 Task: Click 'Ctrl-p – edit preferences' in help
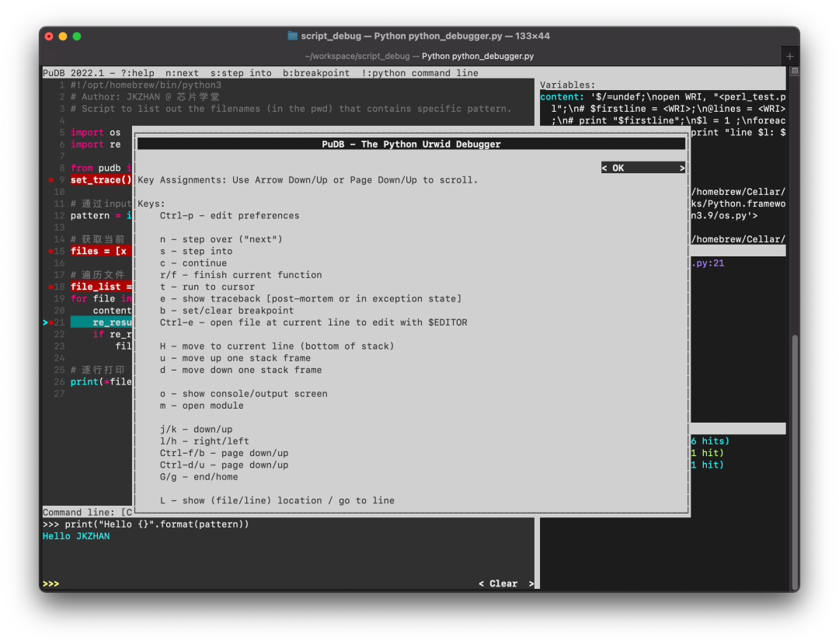[229, 215]
